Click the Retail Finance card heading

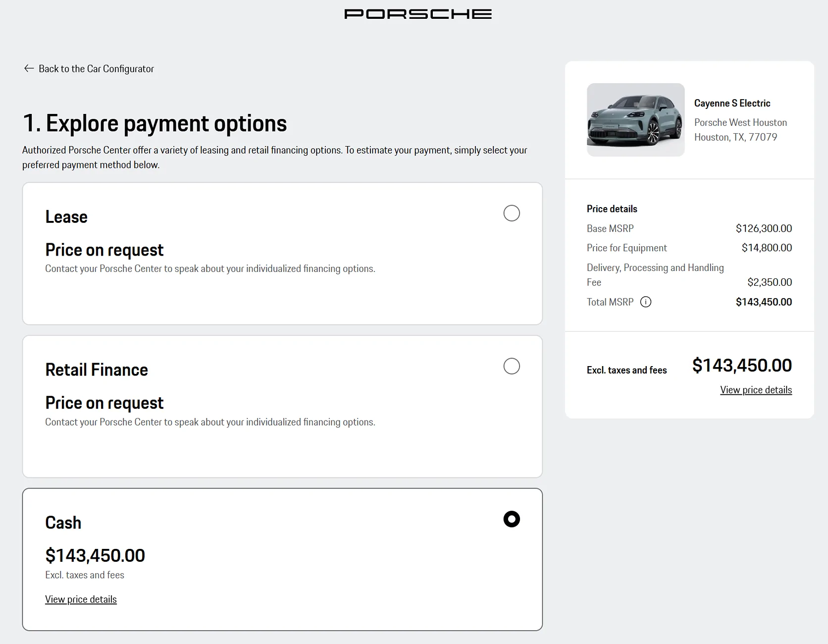97,370
